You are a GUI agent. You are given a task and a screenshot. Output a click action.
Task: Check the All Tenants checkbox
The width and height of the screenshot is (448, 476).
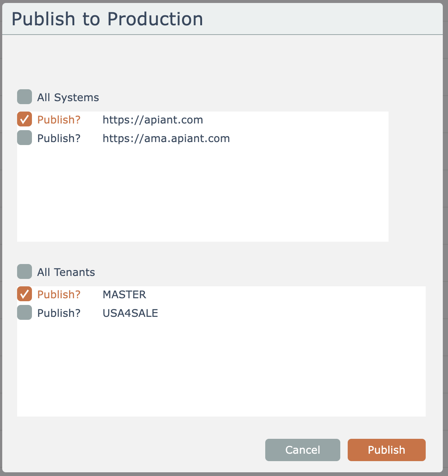tap(25, 272)
